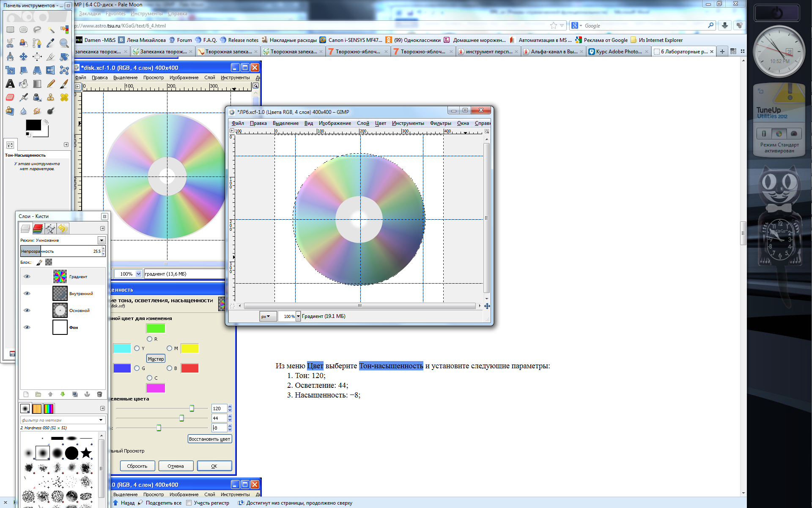Image resolution: width=812 pixels, height=508 pixels.
Task: Select the M radio button in hue dialog
Action: [169, 348]
